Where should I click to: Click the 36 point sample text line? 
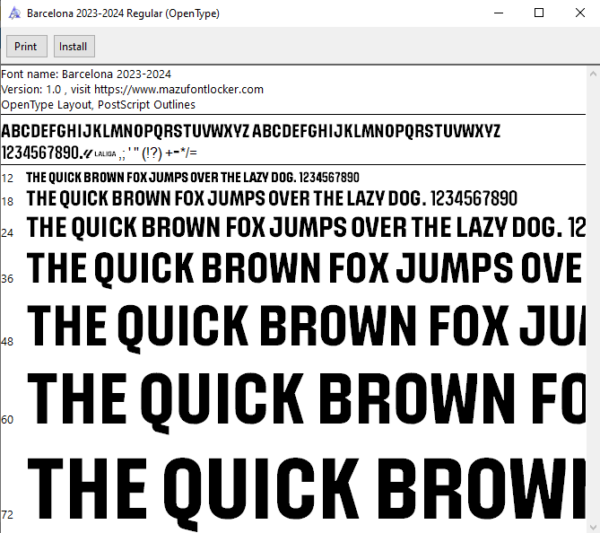coord(304,268)
